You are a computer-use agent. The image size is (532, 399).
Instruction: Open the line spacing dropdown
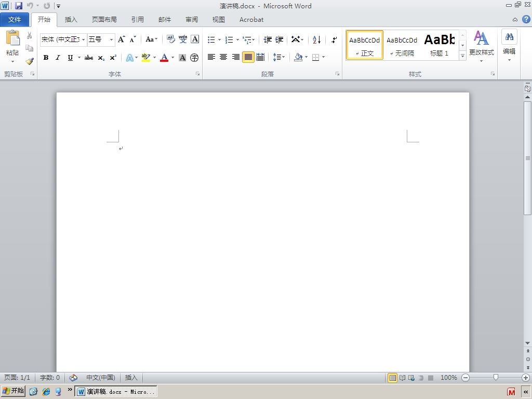279,57
